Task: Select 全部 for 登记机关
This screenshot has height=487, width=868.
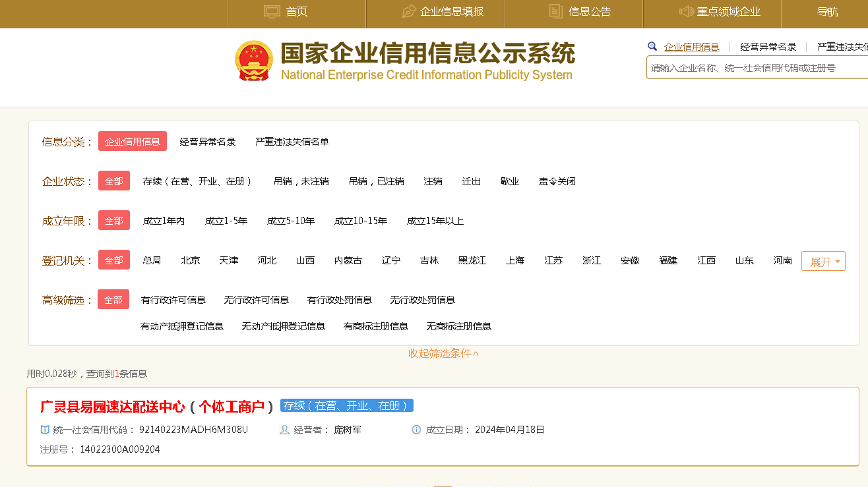Action: tap(114, 260)
